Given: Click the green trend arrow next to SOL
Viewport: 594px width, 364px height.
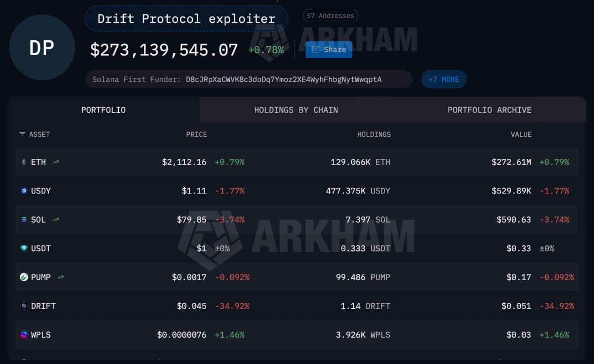Looking at the screenshot, I should click(x=55, y=219).
